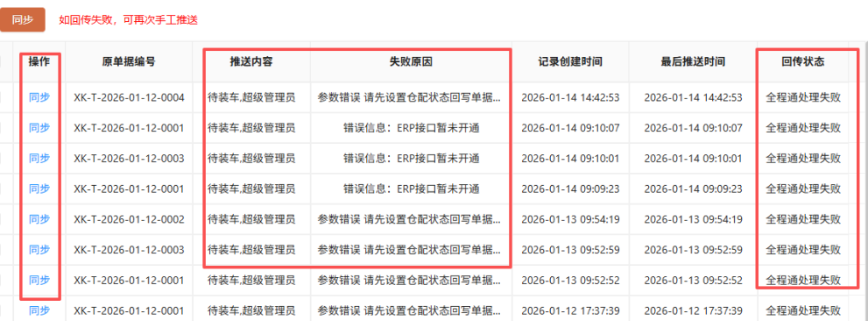This screenshot has width=868, height=321.
Task: Select order number XK-T-2026-01-12-0002
Action: point(129,219)
